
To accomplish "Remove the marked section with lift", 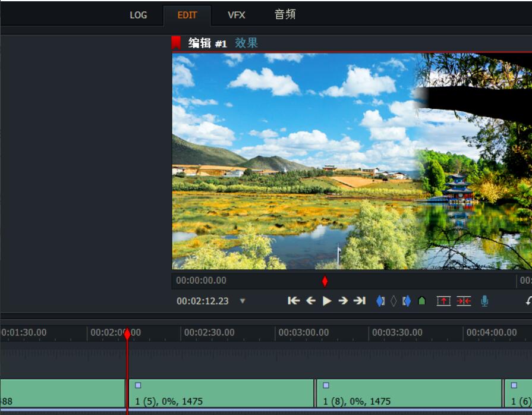I will pyautogui.click(x=443, y=301).
